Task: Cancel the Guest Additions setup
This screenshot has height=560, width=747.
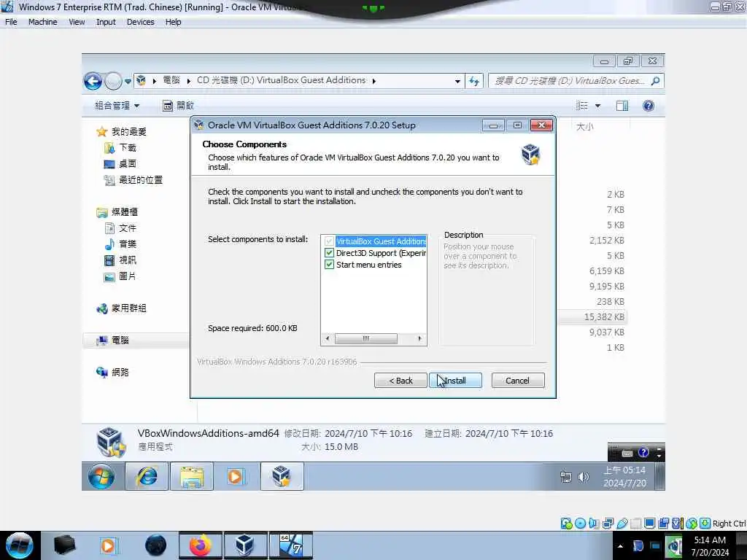Action: coord(518,381)
